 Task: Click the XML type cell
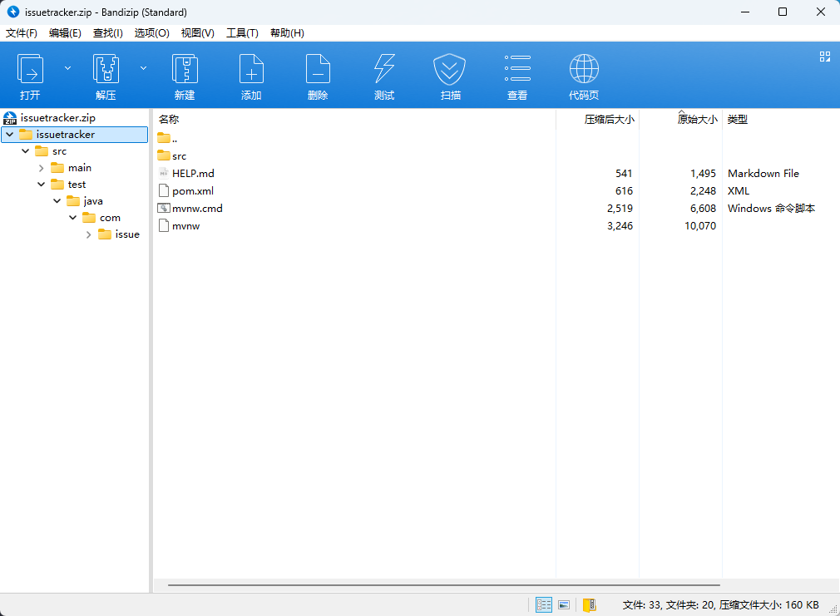(739, 190)
